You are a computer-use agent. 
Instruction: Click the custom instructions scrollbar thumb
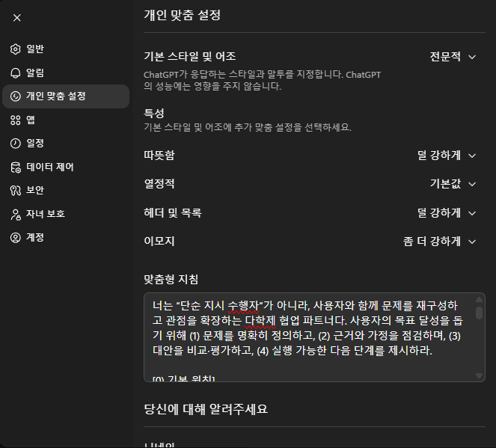480,313
